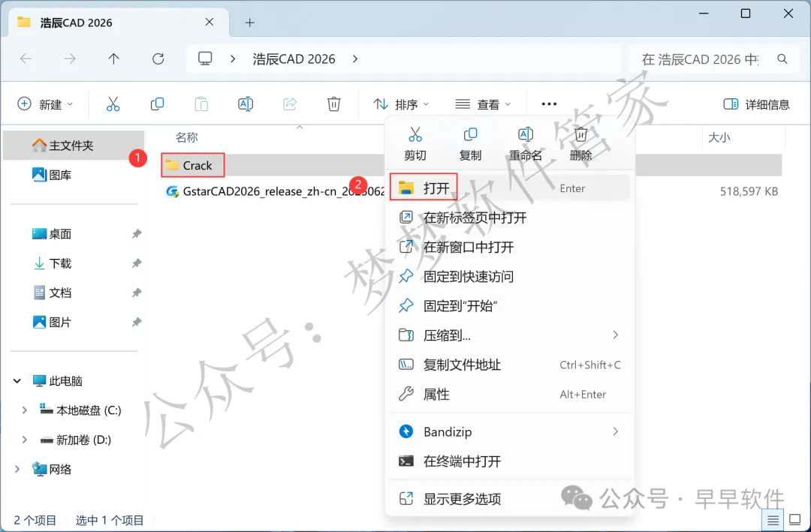Choose 在新标签页中打开

tap(509, 218)
